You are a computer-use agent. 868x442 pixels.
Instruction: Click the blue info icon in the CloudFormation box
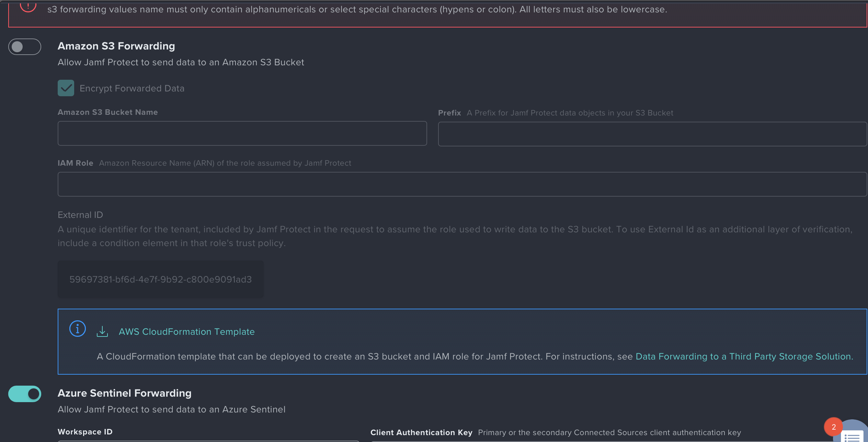tap(78, 329)
